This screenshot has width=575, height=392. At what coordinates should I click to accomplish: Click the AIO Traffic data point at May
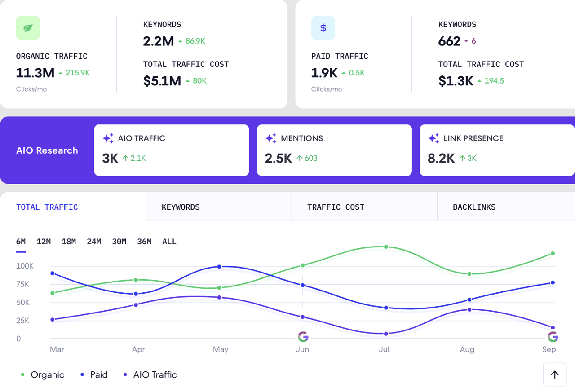tap(219, 297)
